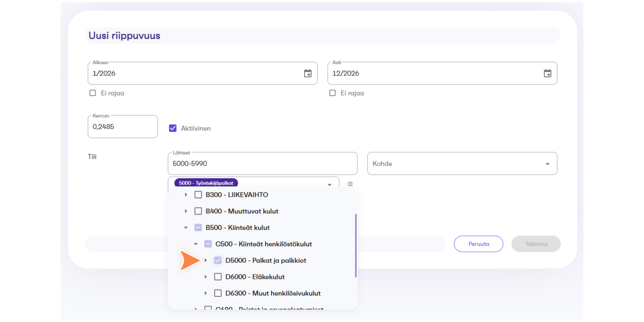Close the account tree dropdown arrow

329,185
